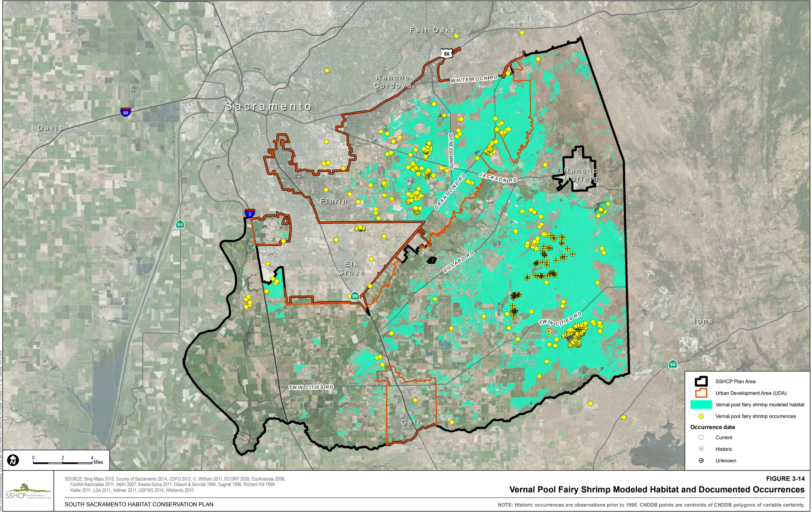Click the SSHCP logo
Screen dimensions: 812x512
(x=28, y=491)
